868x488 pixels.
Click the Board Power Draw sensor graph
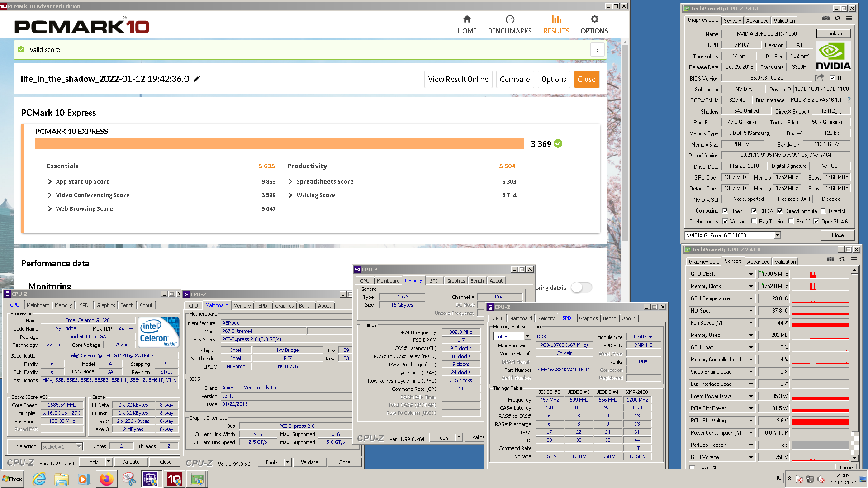[820, 396]
